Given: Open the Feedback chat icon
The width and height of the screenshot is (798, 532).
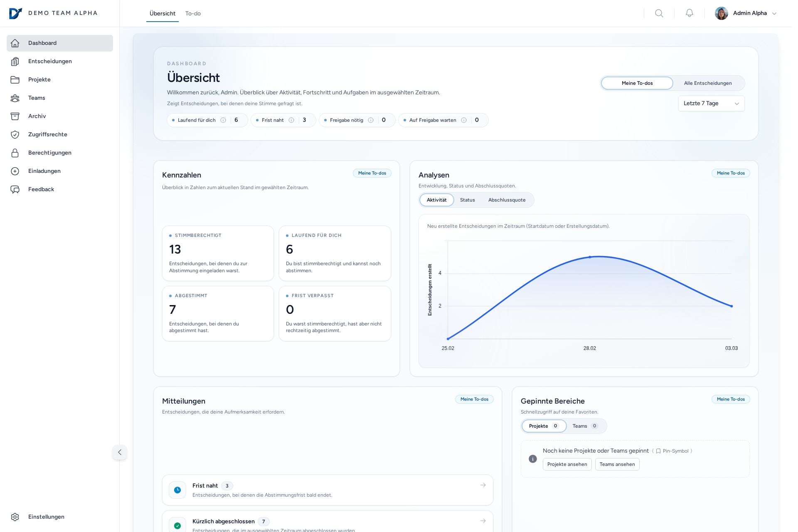Looking at the screenshot, I should pos(15,190).
